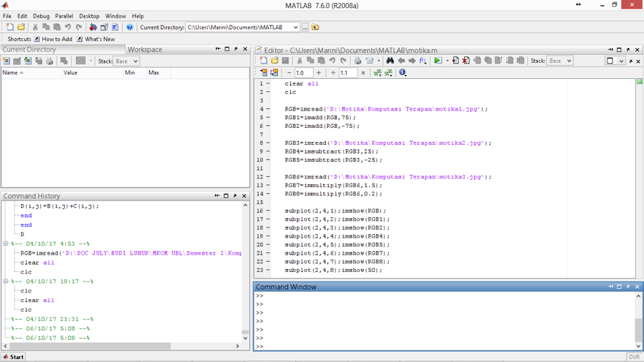The width and height of the screenshot is (644, 362).
Task: Open run configurations dropdown arrow
Action: [x=447, y=61]
